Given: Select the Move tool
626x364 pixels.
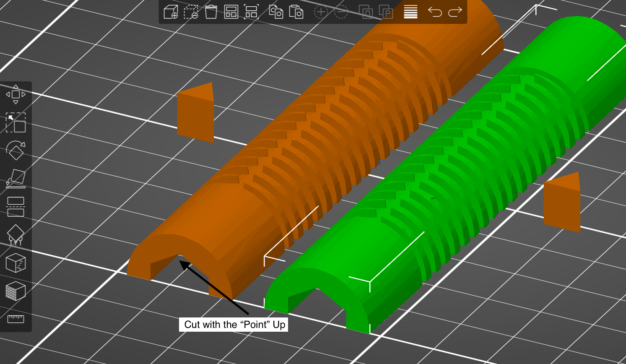Looking at the screenshot, I should click(16, 94).
